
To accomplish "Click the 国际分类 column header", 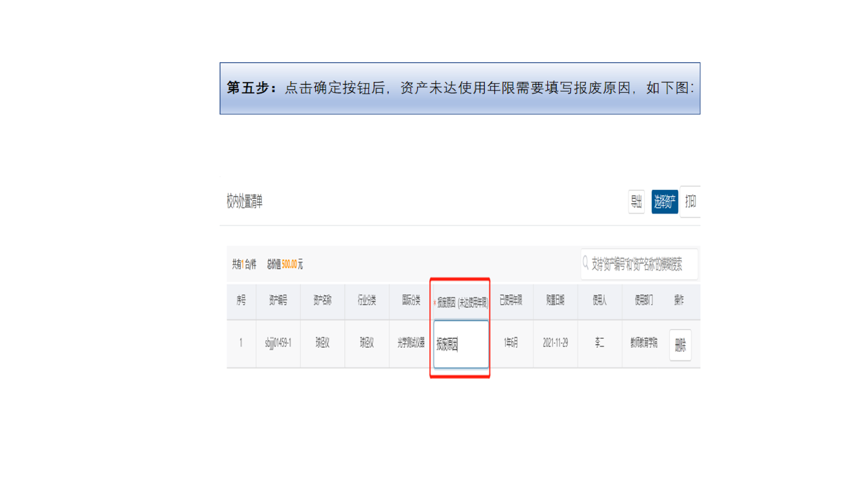I will click(x=411, y=300).
